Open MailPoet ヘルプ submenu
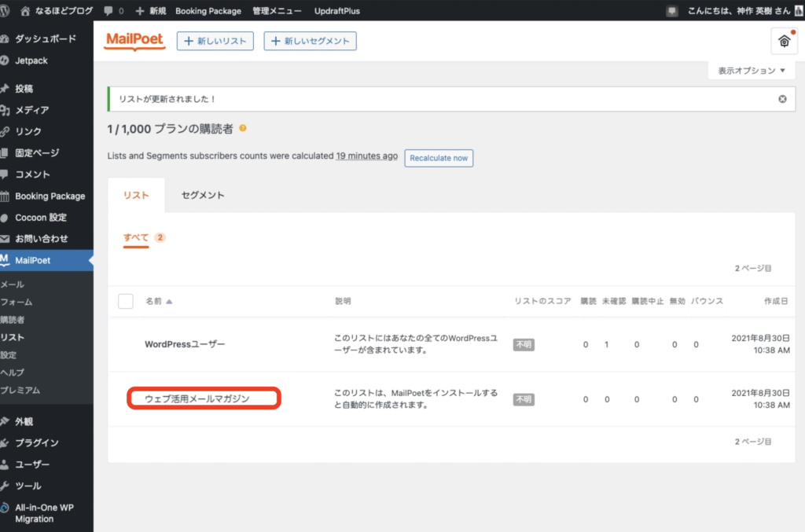Viewport: 805px width, 532px height. pos(13,372)
